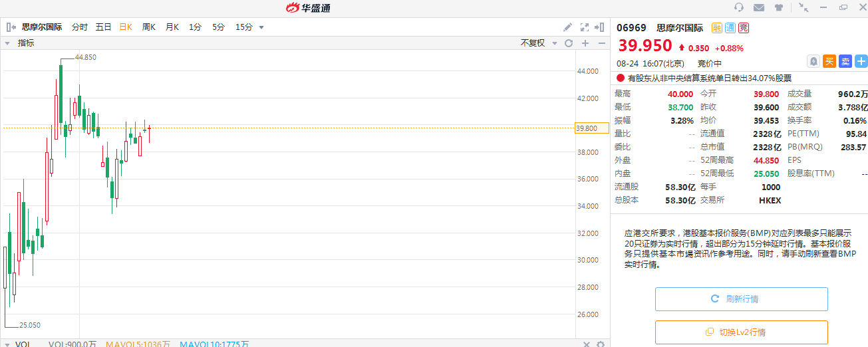Zoom in on the K-line chart
Viewport: 868px width, 347px height.
click(585, 43)
